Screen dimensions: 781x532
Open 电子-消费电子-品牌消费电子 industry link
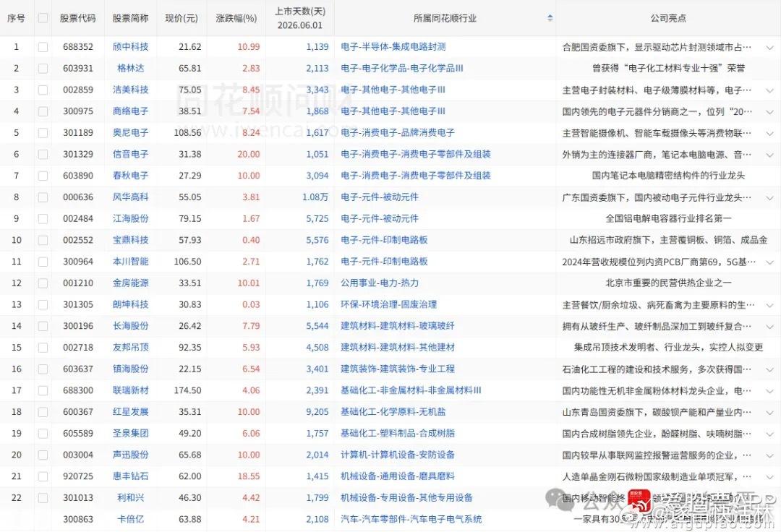point(398,133)
